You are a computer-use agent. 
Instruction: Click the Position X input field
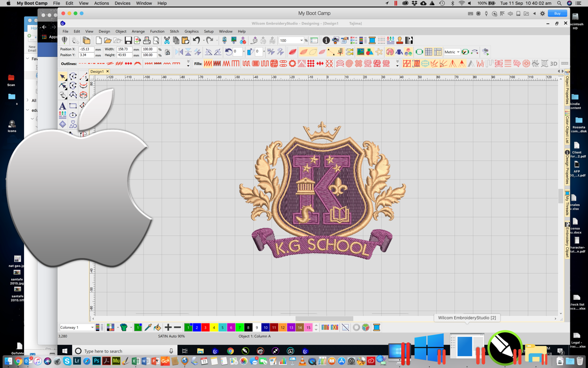click(x=86, y=49)
